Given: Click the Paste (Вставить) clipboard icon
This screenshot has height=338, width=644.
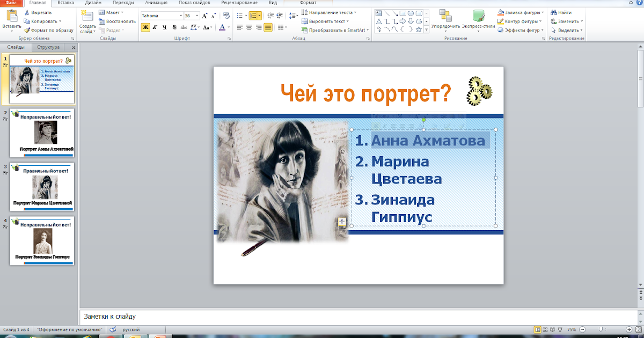Looking at the screenshot, I should 11,16.
